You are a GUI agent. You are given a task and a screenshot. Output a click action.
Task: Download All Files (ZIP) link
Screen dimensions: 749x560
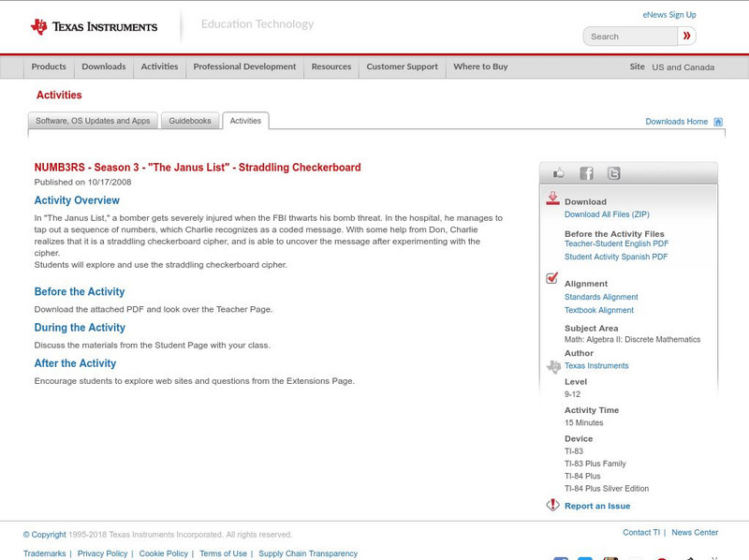pos(607,214)
